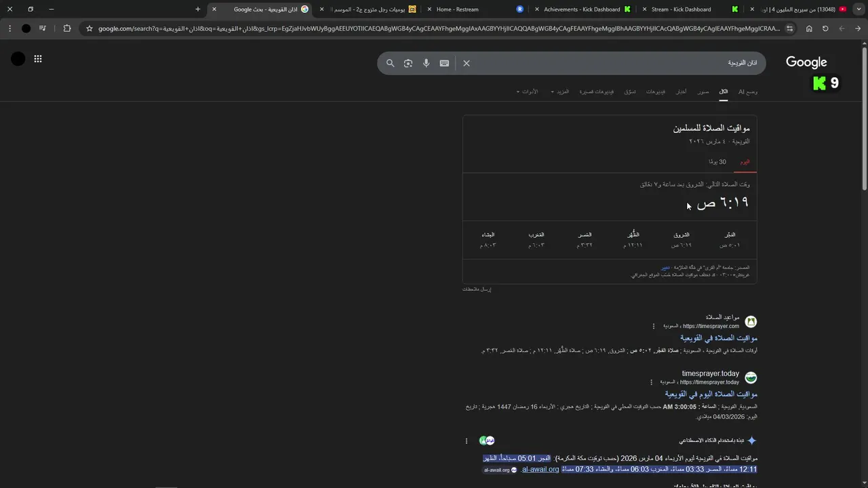Open the on-screen keyboard input tool
The width and height of the screenshot is (868, 488).
pos(444,63)
